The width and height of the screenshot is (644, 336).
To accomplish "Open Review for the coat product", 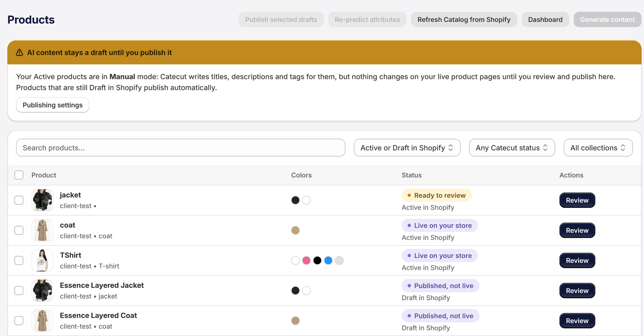I will (x=577, y=230).
